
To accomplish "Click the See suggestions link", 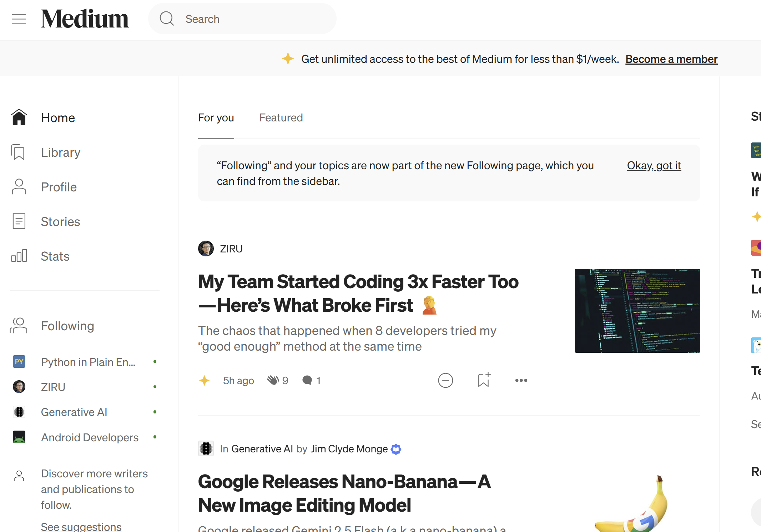I will pos(81,526).
